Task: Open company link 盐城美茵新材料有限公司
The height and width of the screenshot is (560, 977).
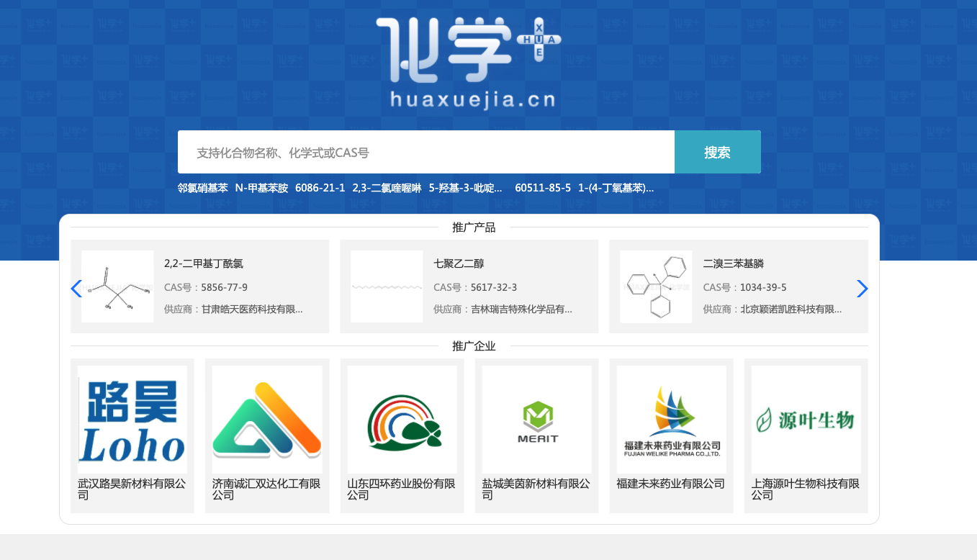Action: click(537, 489)
